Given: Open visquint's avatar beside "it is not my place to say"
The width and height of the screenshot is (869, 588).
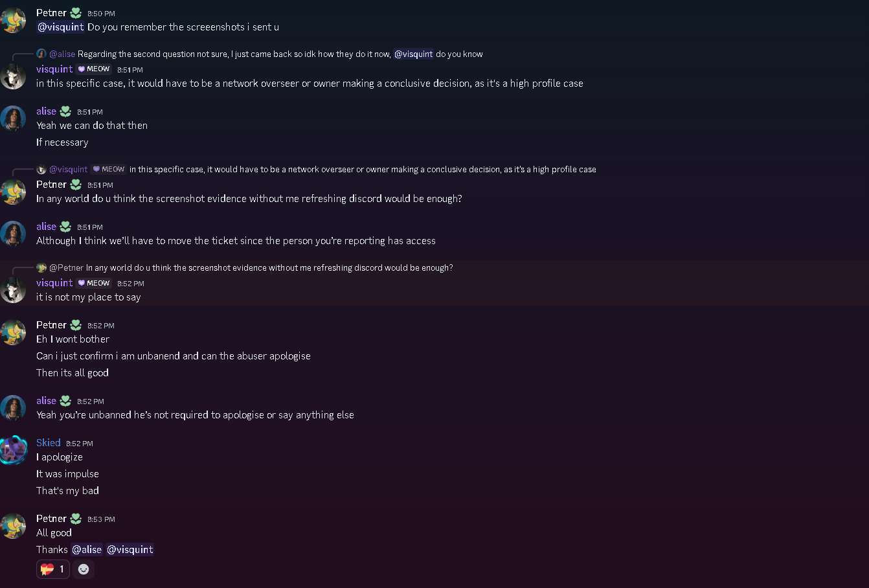Looking at the screenshot, I should coord(13,290).
